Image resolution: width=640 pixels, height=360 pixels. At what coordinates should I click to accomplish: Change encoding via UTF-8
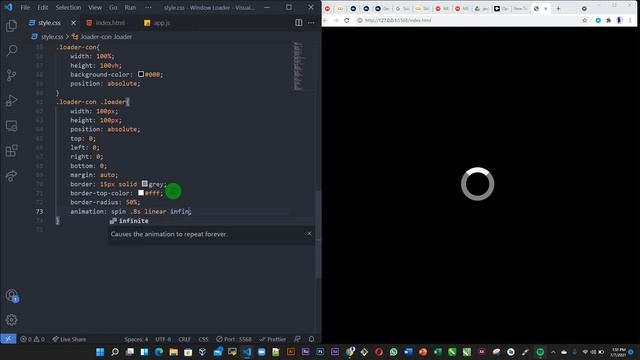tap(163, 339)
